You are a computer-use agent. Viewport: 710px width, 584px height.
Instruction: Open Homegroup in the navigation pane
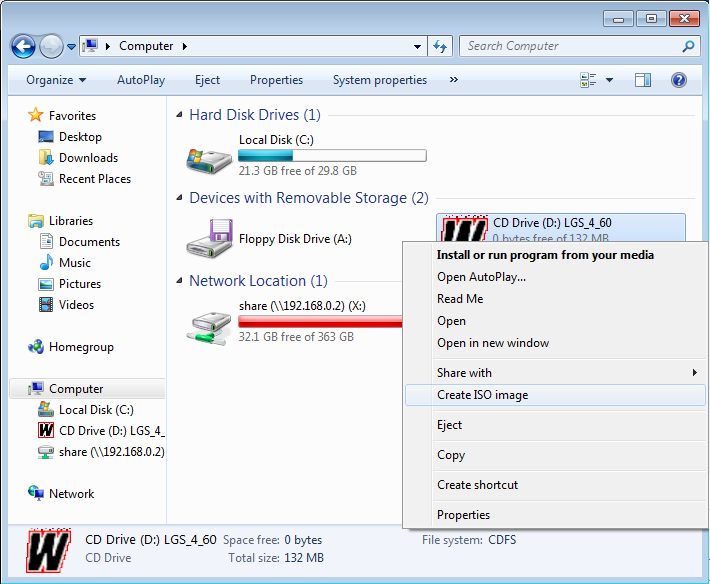click(81, 347)
